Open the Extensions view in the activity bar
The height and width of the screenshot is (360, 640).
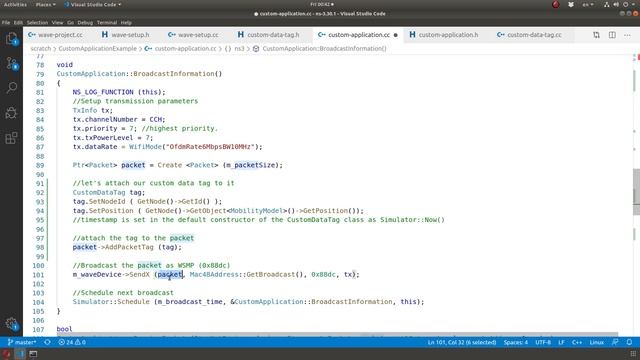11,138
